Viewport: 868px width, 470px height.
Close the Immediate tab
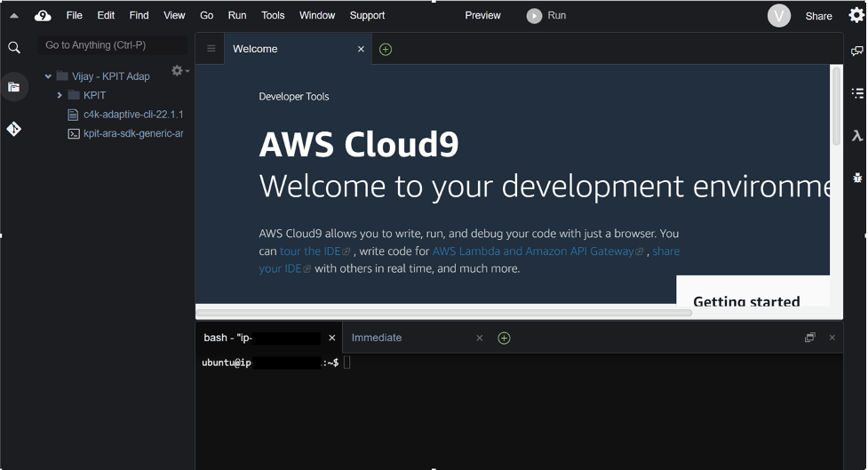tap(480, 338)
